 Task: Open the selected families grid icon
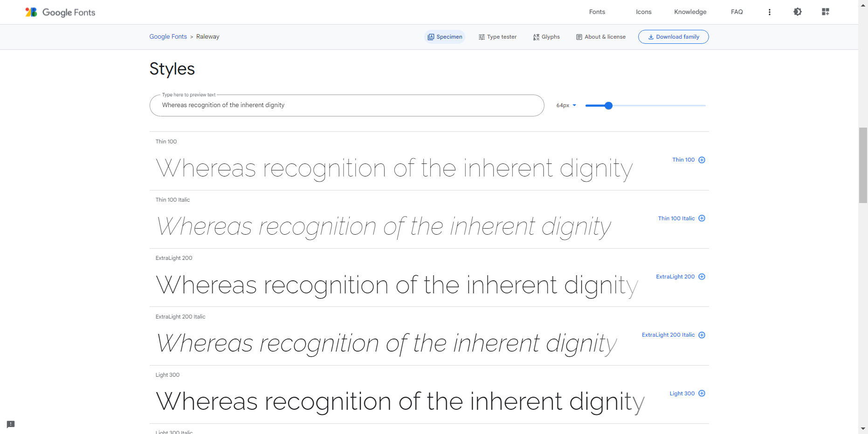(825, 12)
